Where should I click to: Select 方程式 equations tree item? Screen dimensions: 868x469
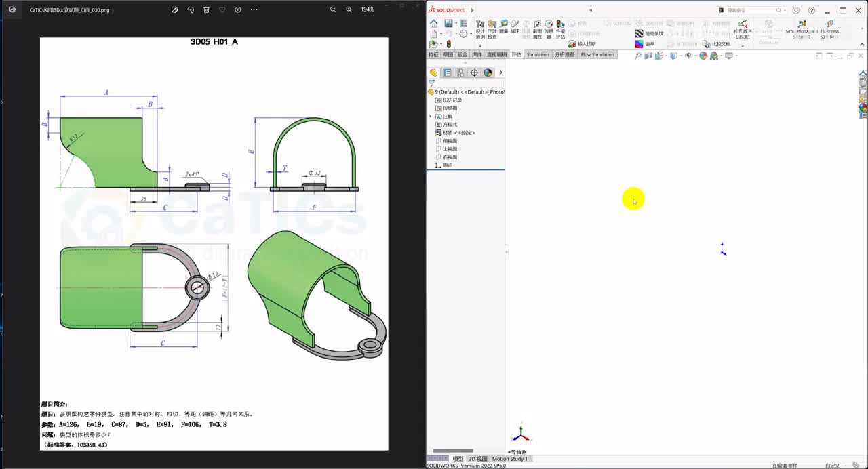coord(446,125)
